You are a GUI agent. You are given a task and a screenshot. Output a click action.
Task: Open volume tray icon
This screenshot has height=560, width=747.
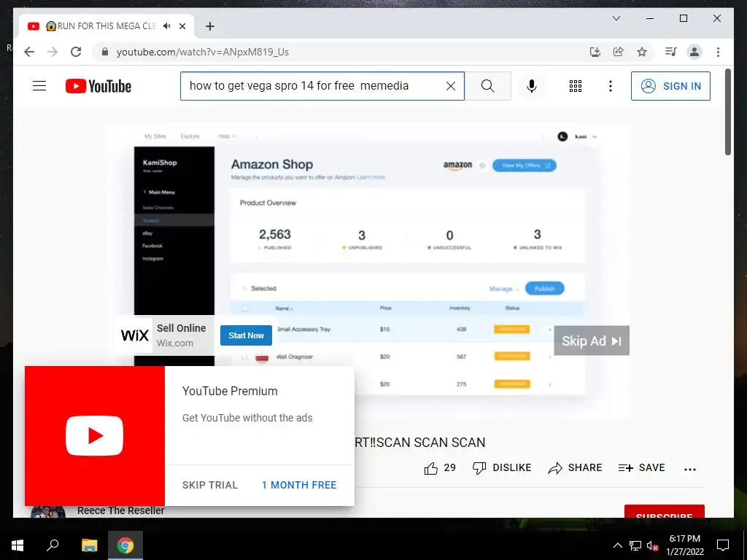click(653, 545)
